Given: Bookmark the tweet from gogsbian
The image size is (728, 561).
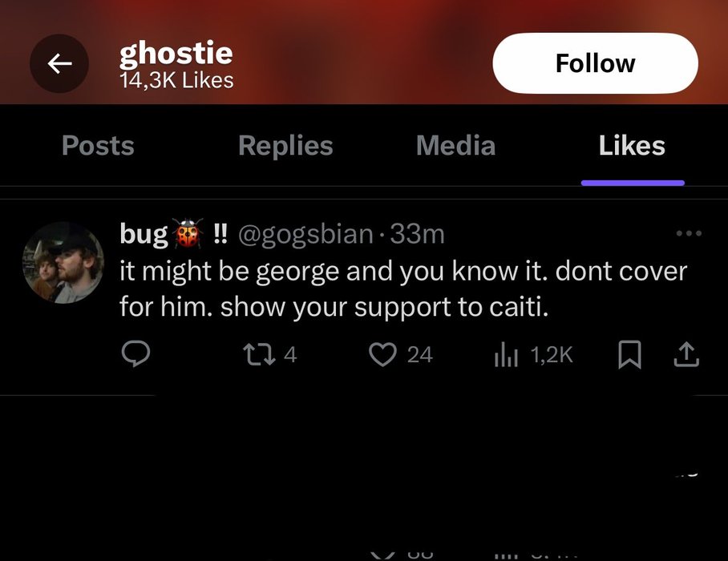Looking at the screenshot, I should 630,354.
